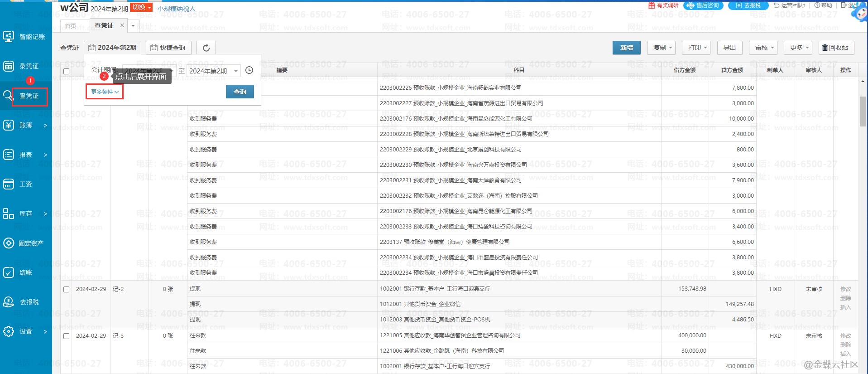Tick the checkbox for voucher 记-3
Viewport: 868px width, 374px height.
[67, 336]
